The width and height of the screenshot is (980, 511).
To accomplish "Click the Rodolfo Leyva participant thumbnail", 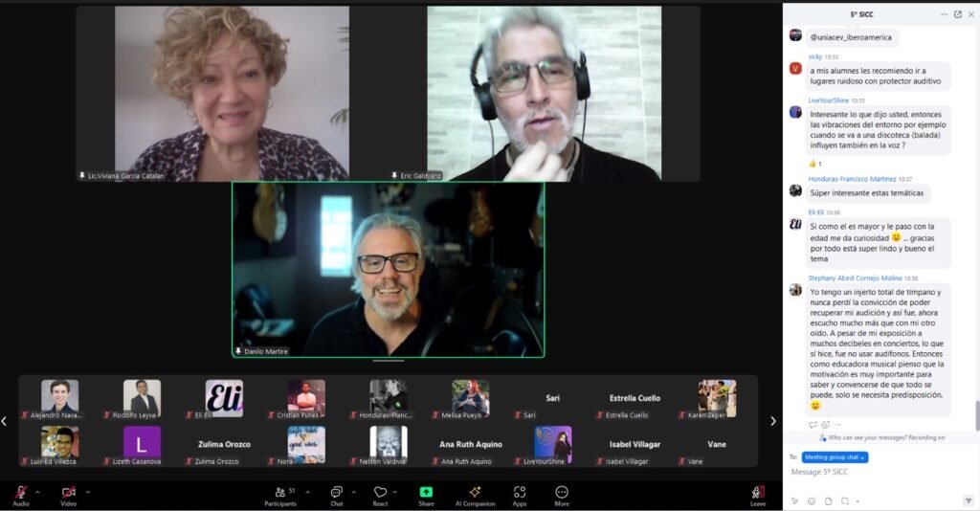I will click(x=142, y=399).
